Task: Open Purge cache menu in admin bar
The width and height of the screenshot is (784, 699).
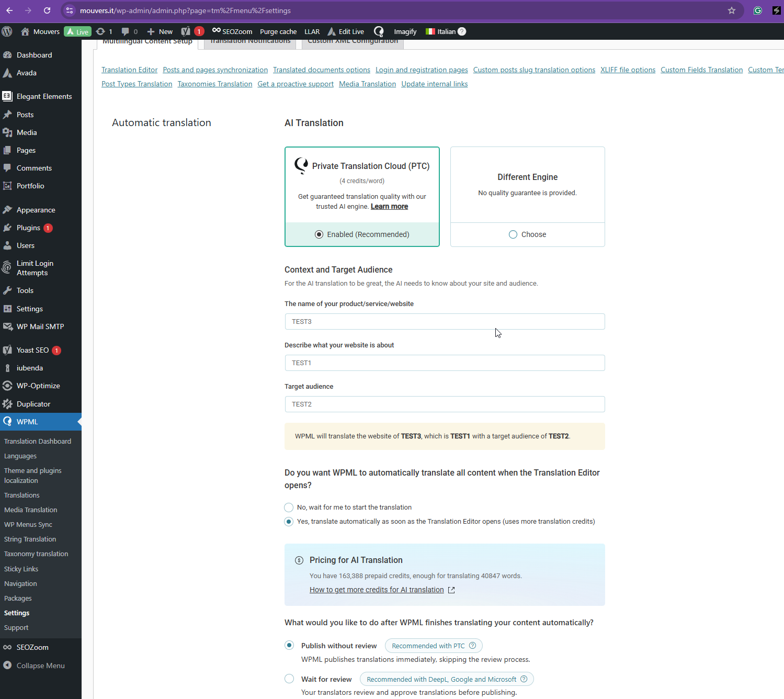Action: tap(278, 31)
